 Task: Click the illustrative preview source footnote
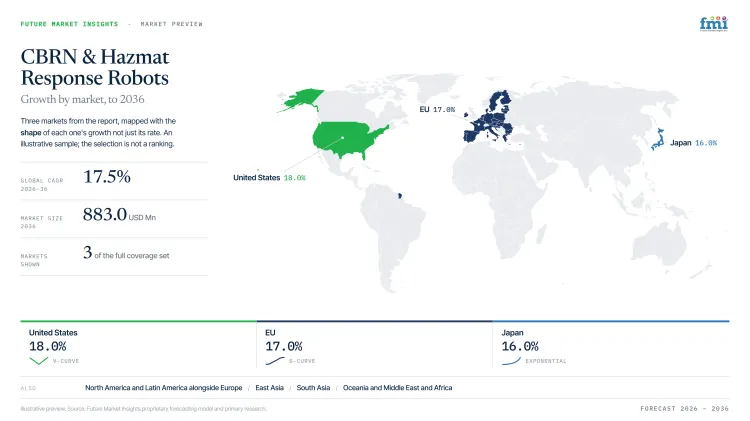coord(143,409)
